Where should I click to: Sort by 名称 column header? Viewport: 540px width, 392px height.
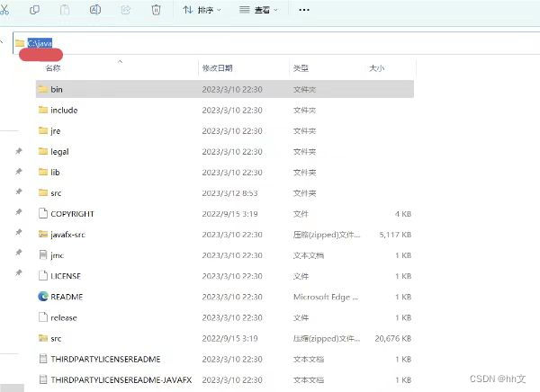tap(53, 68)
